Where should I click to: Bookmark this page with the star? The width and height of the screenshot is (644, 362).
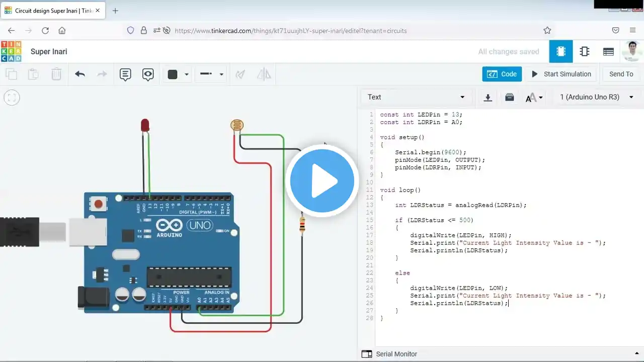point(547,31)
